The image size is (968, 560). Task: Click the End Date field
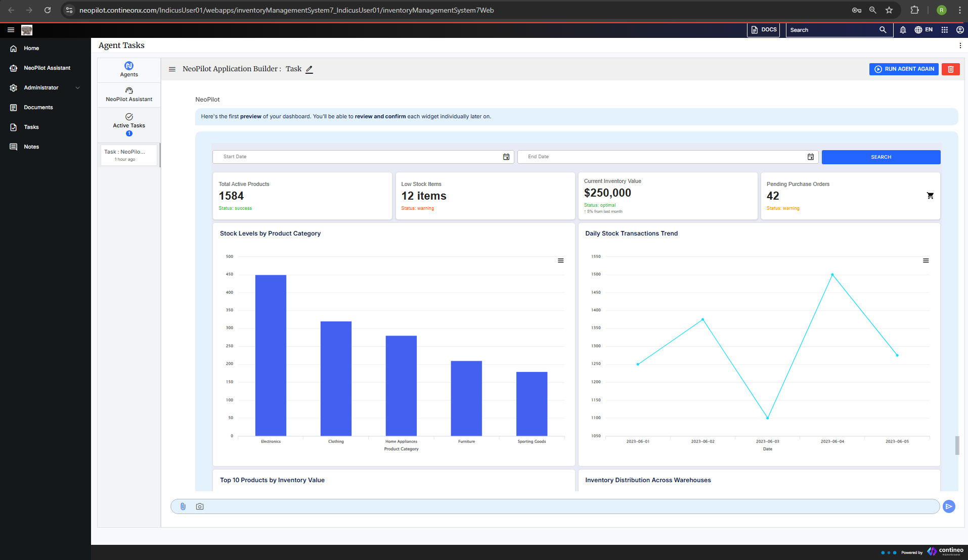(668, 157)
